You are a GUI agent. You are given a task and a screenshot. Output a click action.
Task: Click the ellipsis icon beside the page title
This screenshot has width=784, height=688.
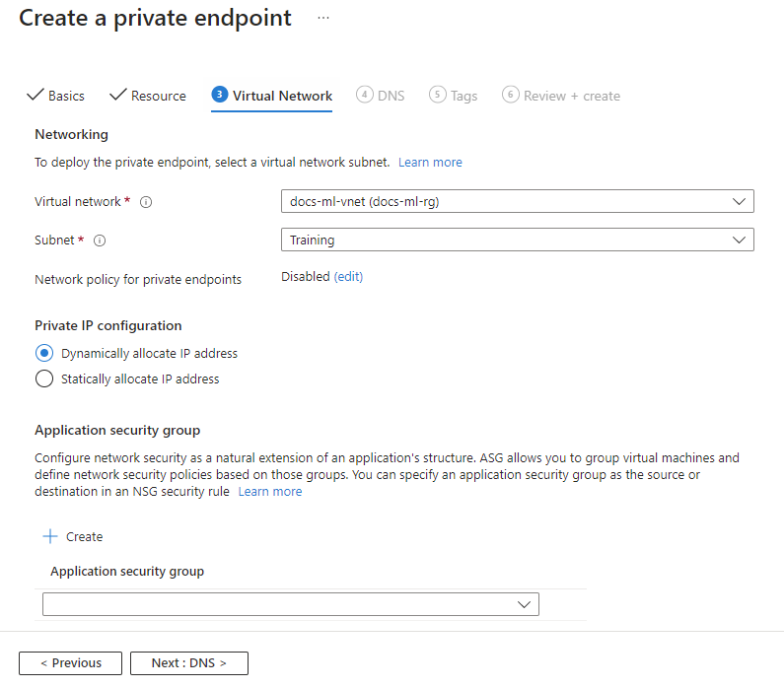point(323,19)
